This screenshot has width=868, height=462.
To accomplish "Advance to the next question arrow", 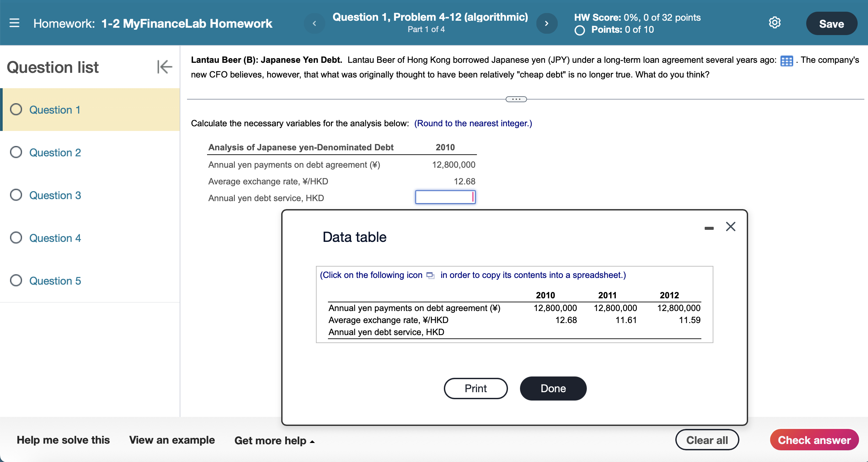I will click(x=546, y=23).
